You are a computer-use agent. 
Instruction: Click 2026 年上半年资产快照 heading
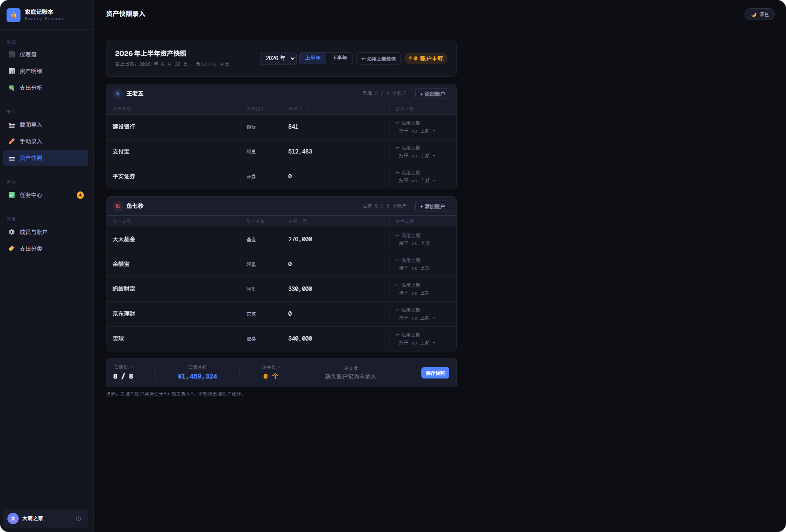click(151, 54)
